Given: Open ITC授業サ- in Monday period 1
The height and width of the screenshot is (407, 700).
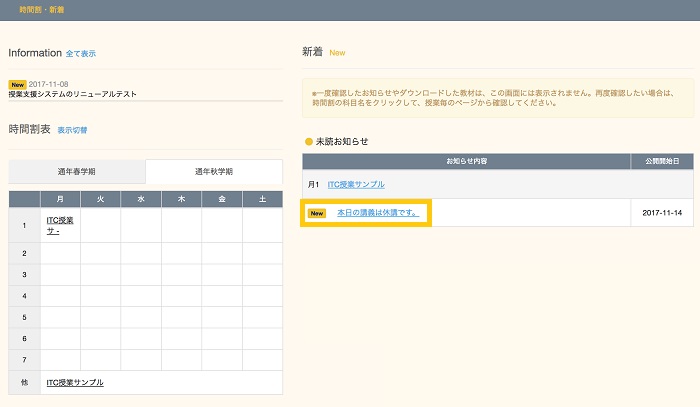Looking at the screenshot, I should click(x=59, y=224).
